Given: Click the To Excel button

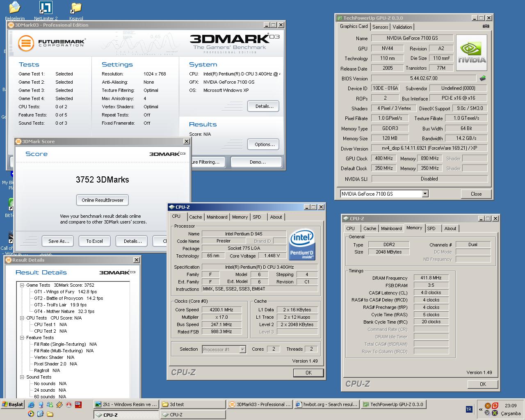Looking at the screenshot, I should coord(94,241).
